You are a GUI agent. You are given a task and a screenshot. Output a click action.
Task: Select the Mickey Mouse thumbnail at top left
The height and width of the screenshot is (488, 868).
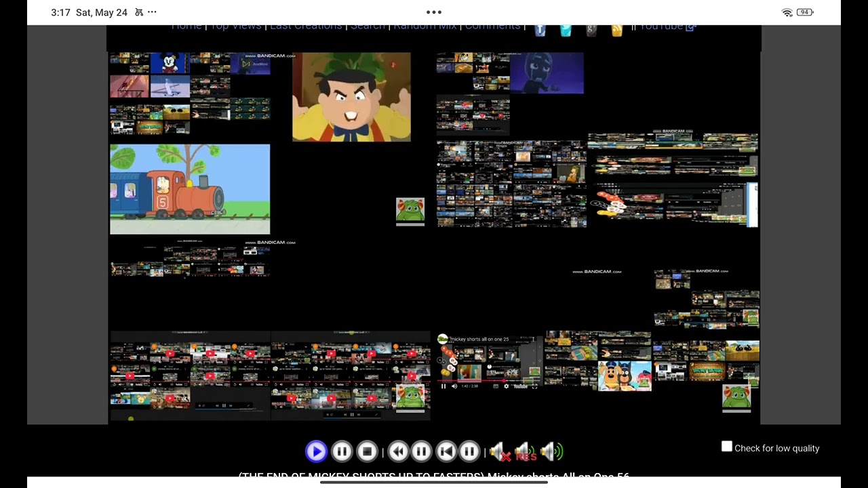(x=170, y=64)
